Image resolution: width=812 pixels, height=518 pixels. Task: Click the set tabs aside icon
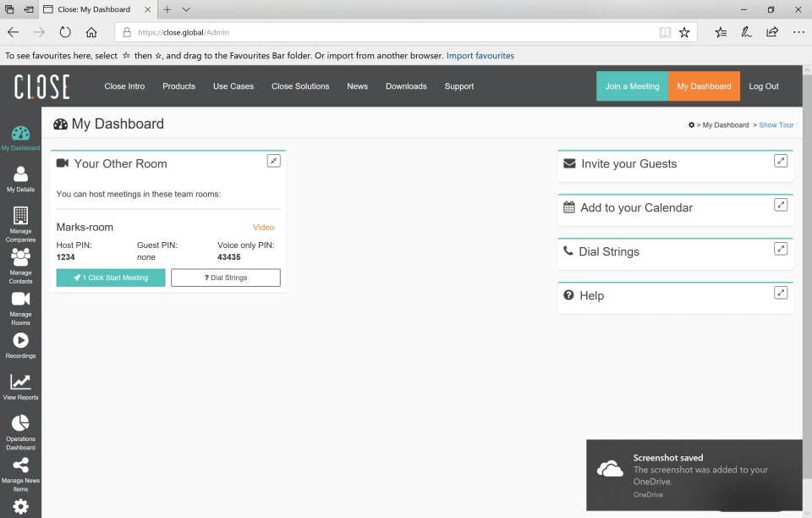pos(29,9)
